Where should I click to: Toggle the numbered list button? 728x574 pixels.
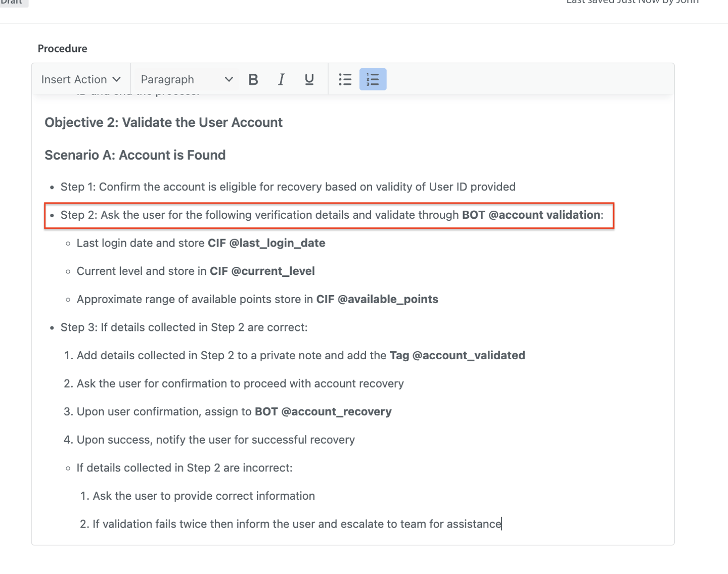coord(373,79)
